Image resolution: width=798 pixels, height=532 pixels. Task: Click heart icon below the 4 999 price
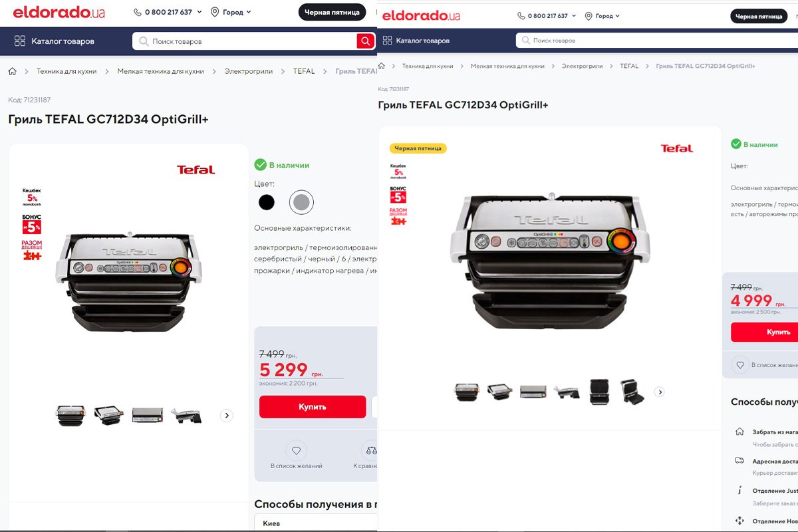click(x=739, y=364)
